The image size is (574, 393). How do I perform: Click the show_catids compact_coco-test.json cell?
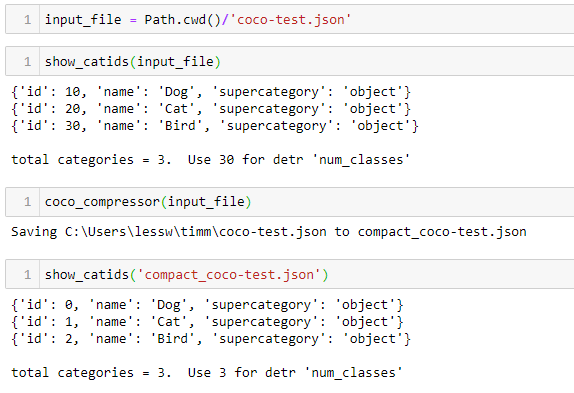[290, 274]
